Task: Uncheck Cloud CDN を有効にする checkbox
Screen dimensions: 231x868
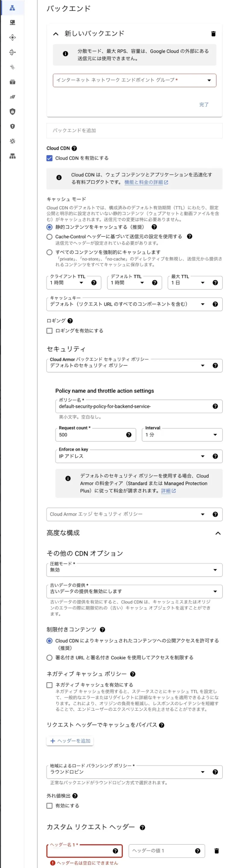Action: click(49, 158)
